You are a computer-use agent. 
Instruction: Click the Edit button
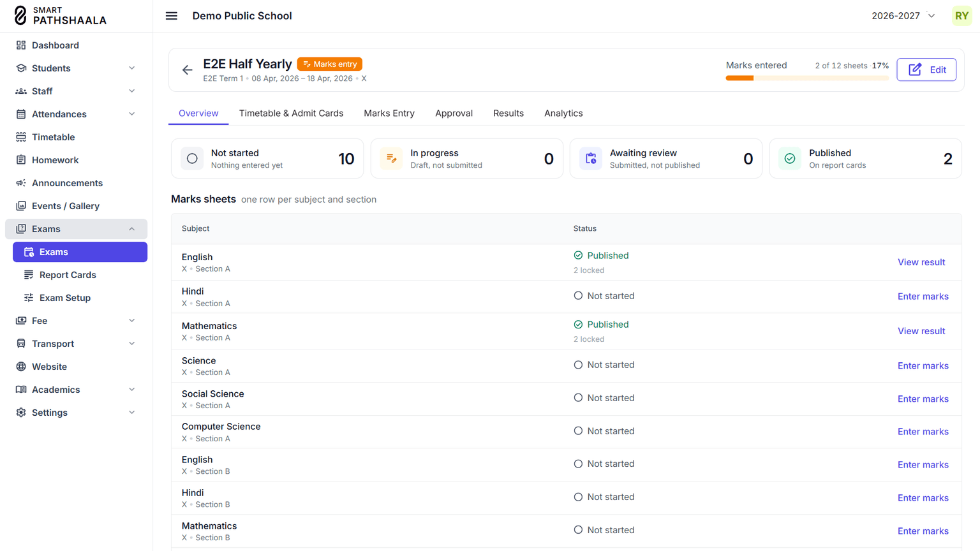tap(926, 70)
